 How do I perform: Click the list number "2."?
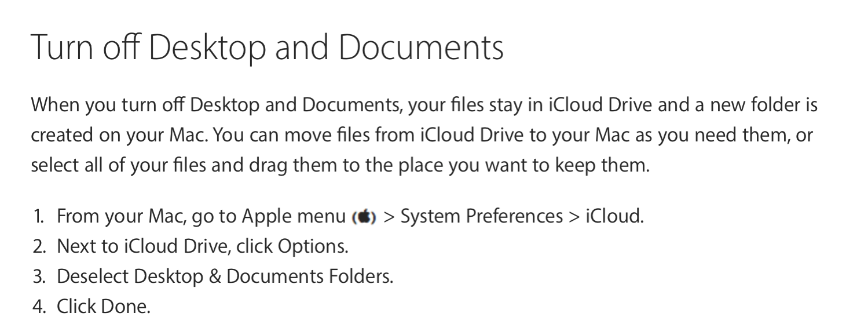pyautogui.click(x=39, y=247)
